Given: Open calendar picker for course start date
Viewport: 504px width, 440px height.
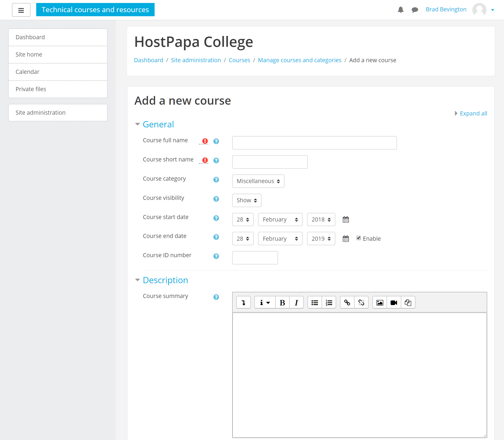Looking at the screenshot, I should tap(346, 219).
